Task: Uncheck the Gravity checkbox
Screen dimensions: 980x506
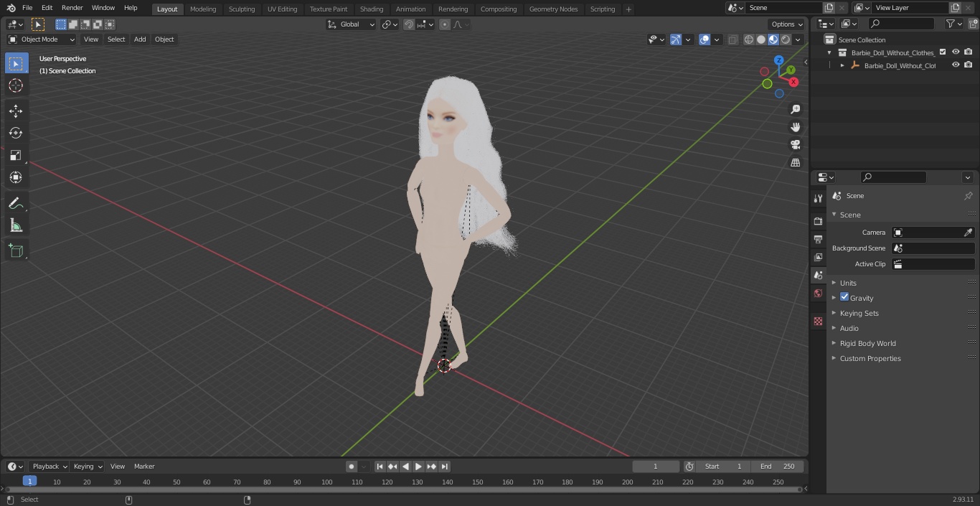Action: (x=844, y=297)
